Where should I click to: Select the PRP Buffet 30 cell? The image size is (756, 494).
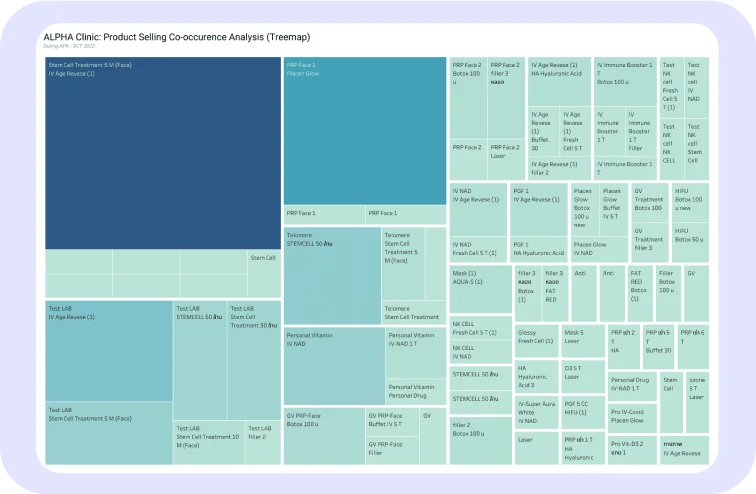[658, 347]
